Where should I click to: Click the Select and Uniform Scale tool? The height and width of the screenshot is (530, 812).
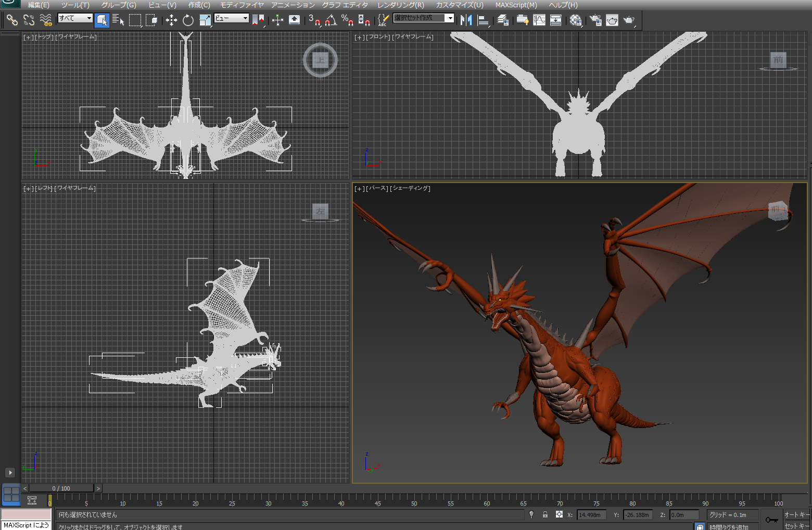[205, 20]
